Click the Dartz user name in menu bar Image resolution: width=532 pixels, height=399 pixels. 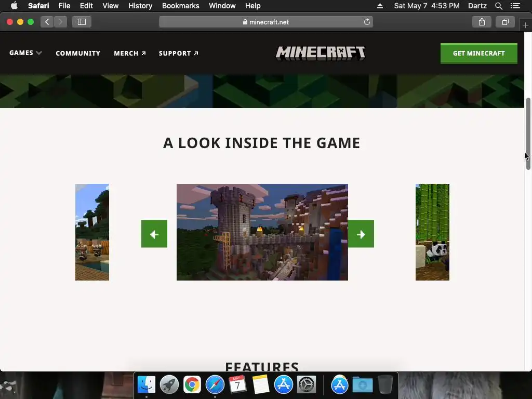click(x=477, y=6)
